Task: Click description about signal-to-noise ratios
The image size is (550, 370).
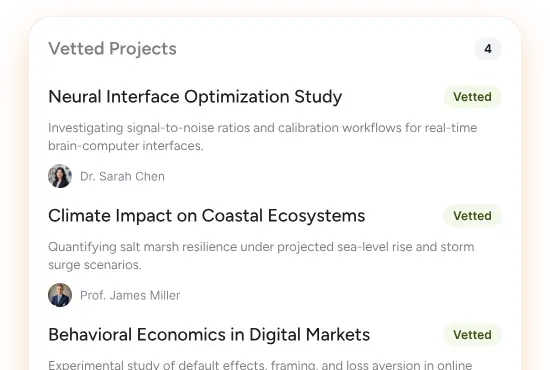Action: 262,137
